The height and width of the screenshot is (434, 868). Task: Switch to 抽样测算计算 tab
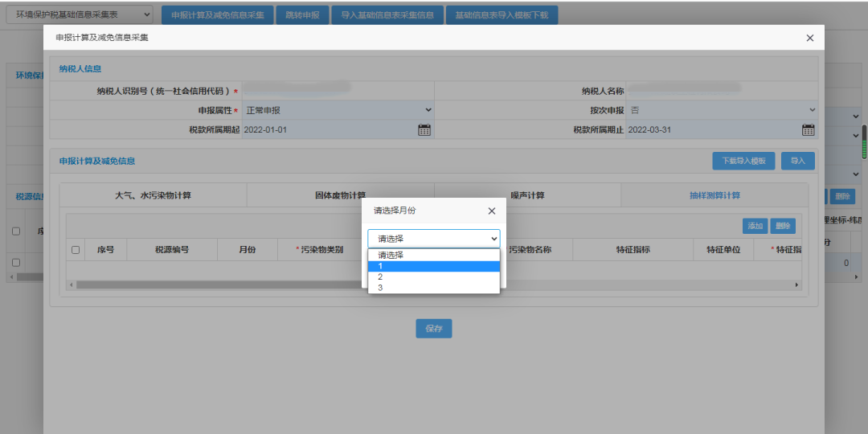pyautogui.click(x=714, y=195)
